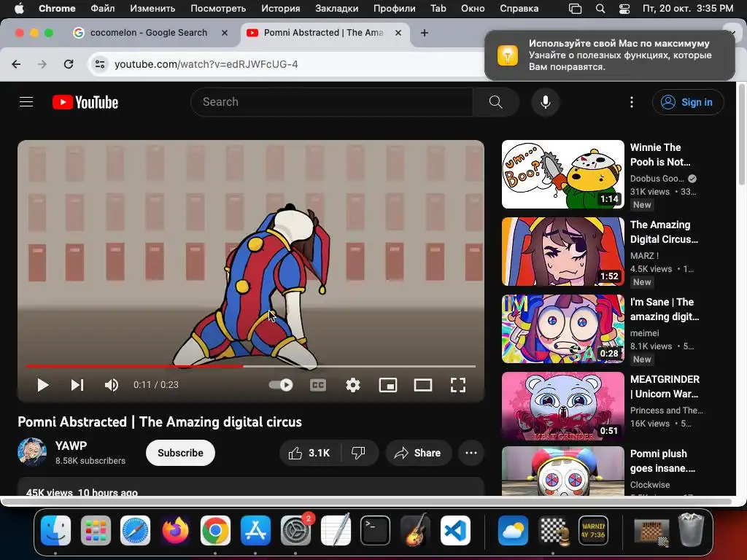This screenshot has height=560, width=747.
Task: Open YouTube settings three-dot menu
Action: [x=632, y=102]
